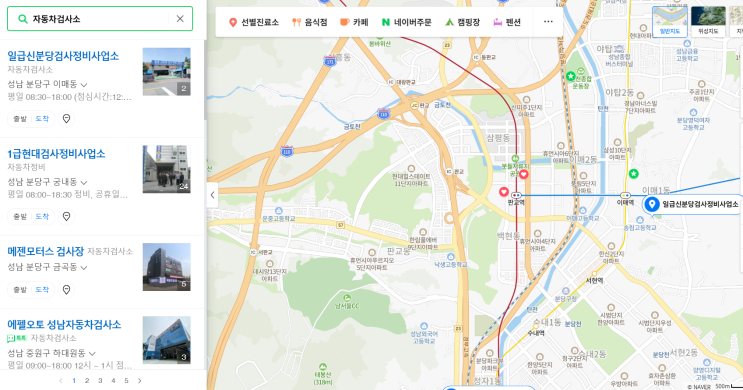Click the 이매역 station icon on map

coord(625,195)
